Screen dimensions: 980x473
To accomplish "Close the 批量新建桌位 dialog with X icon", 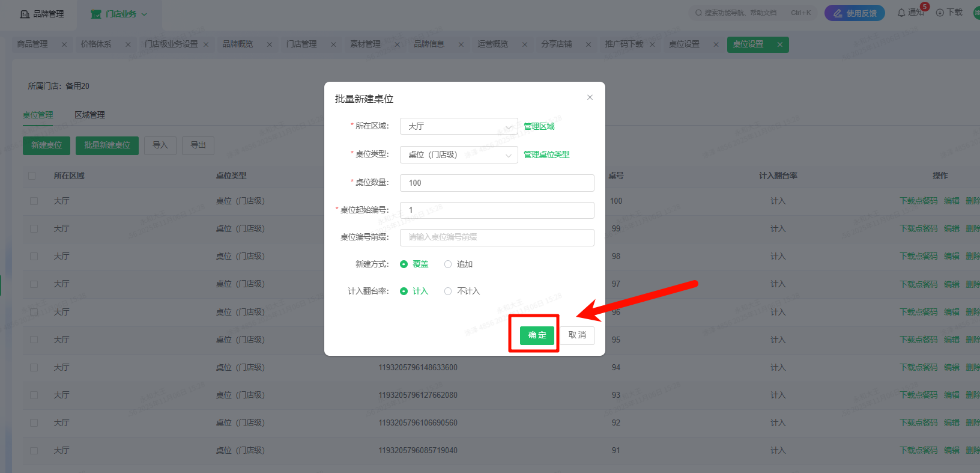I will point(590,97).
